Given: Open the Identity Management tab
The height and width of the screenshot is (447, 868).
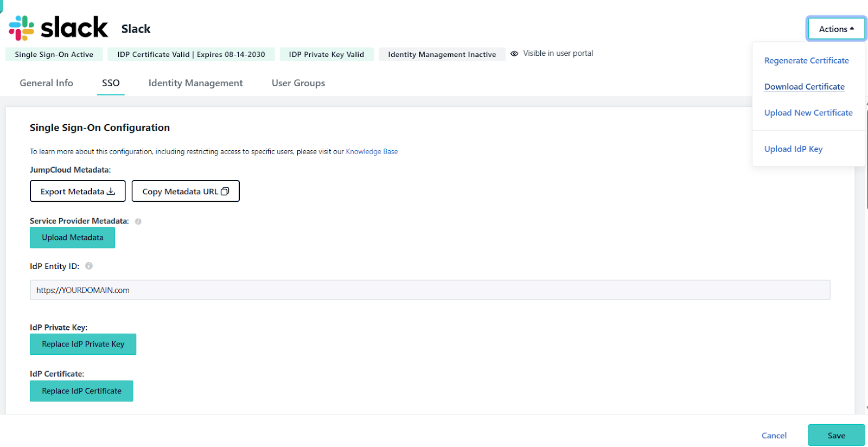Looking at the screenshot, I should click(195, 83).
